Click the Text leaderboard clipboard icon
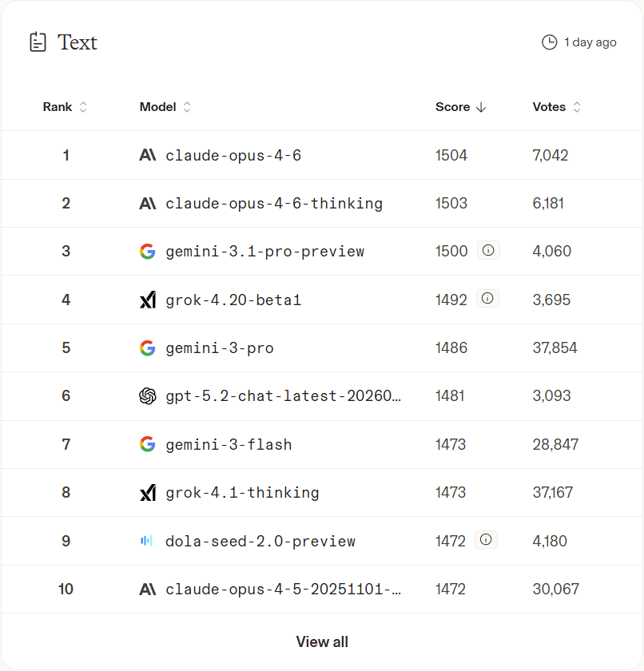This screenshot has width=644, height=671. [x=38, y=42]
